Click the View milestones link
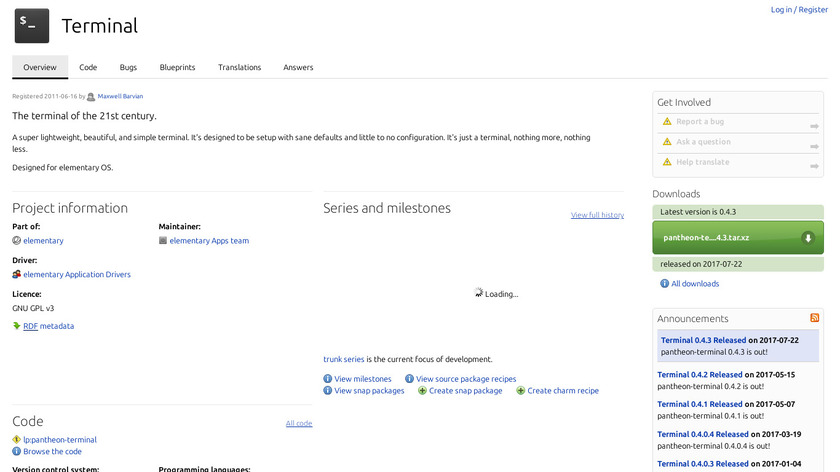 coord(363,379)
